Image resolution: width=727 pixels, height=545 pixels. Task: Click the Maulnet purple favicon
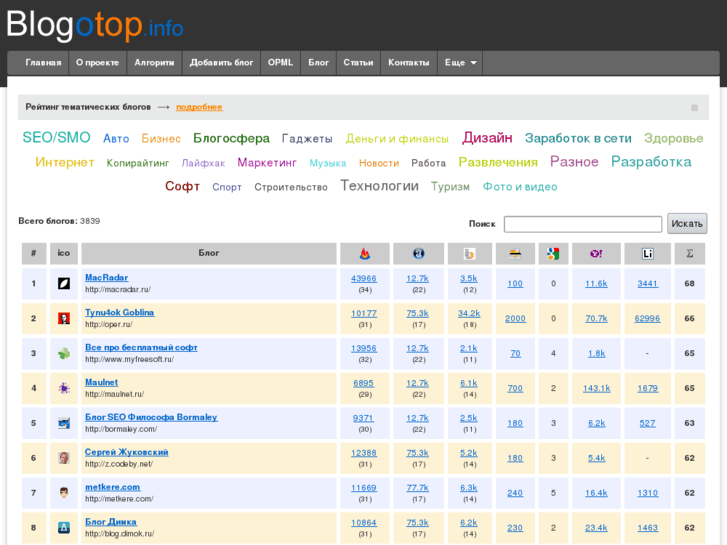pyautogui.click(x=64, y=388)
